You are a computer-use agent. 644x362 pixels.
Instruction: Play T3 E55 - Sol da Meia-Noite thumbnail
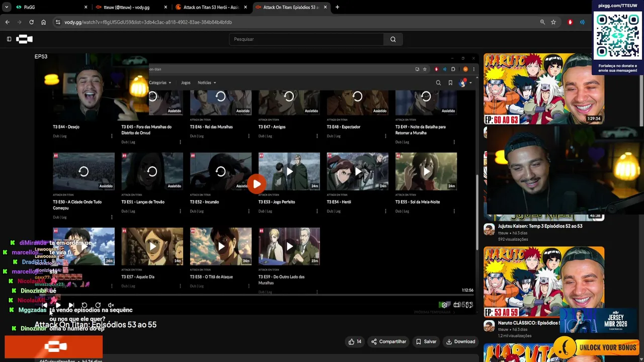tap(426, 171)
